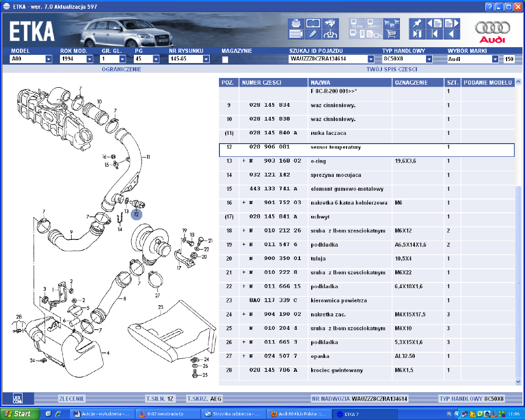The height and width of the screenshot is (420, 525).
Task: Click the printer icon to print
Action: point(296,23)
